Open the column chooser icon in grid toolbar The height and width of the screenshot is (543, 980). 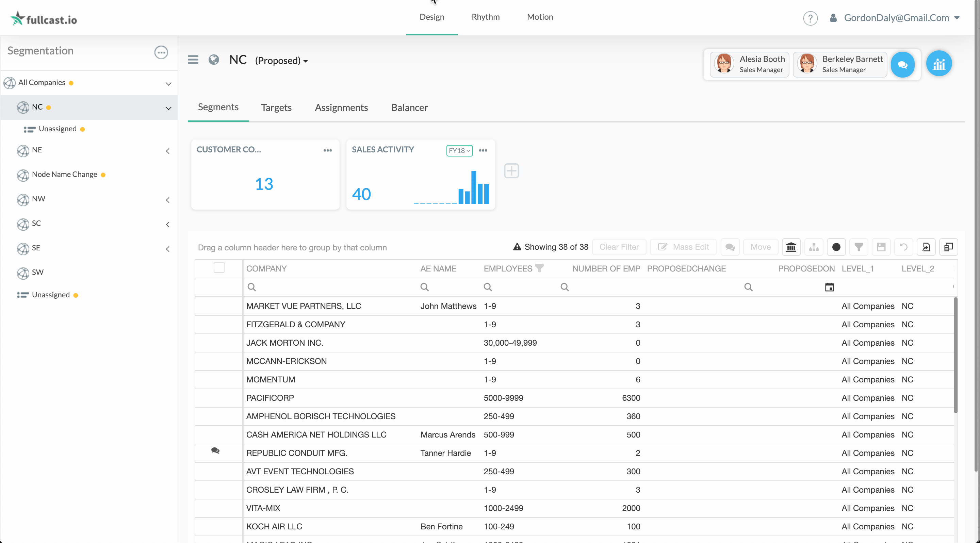[948, 247]
